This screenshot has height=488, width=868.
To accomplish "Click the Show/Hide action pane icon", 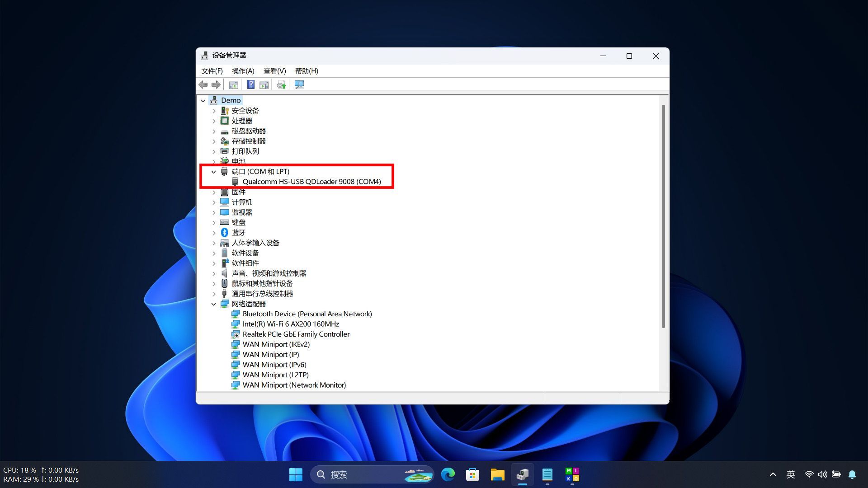I will tap(264, 84).
